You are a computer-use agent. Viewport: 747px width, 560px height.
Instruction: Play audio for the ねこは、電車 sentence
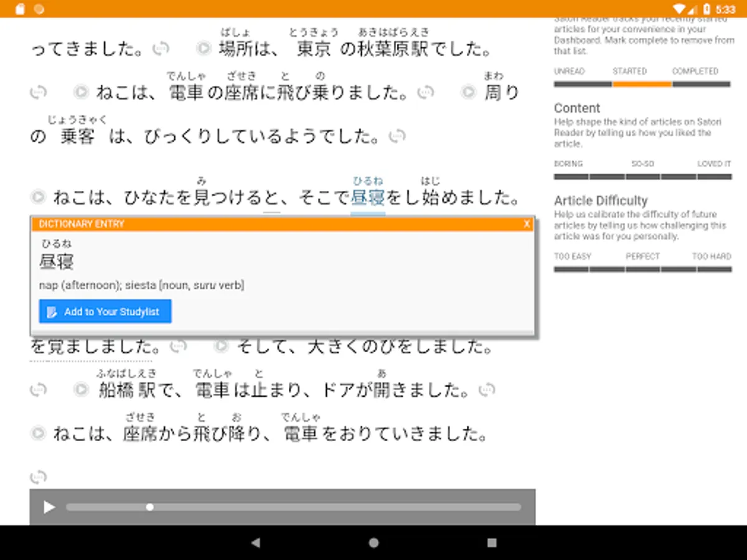[x=80, y=93]
